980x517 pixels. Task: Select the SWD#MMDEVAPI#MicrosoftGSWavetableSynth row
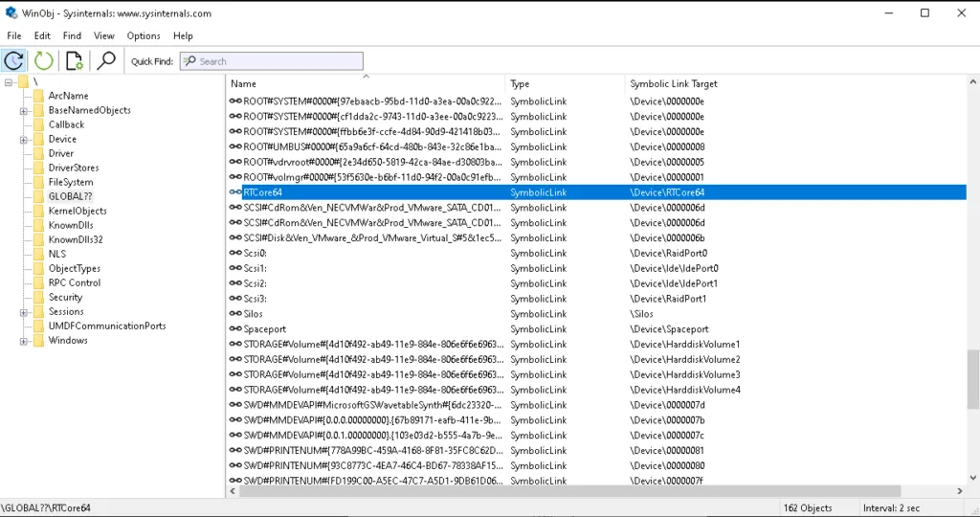pos(597,405)
